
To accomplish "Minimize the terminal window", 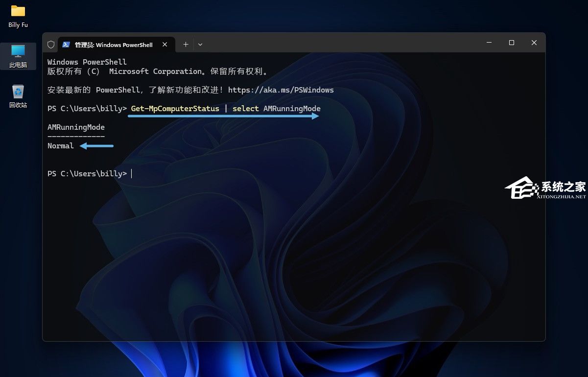I will (x=489, y=43).
